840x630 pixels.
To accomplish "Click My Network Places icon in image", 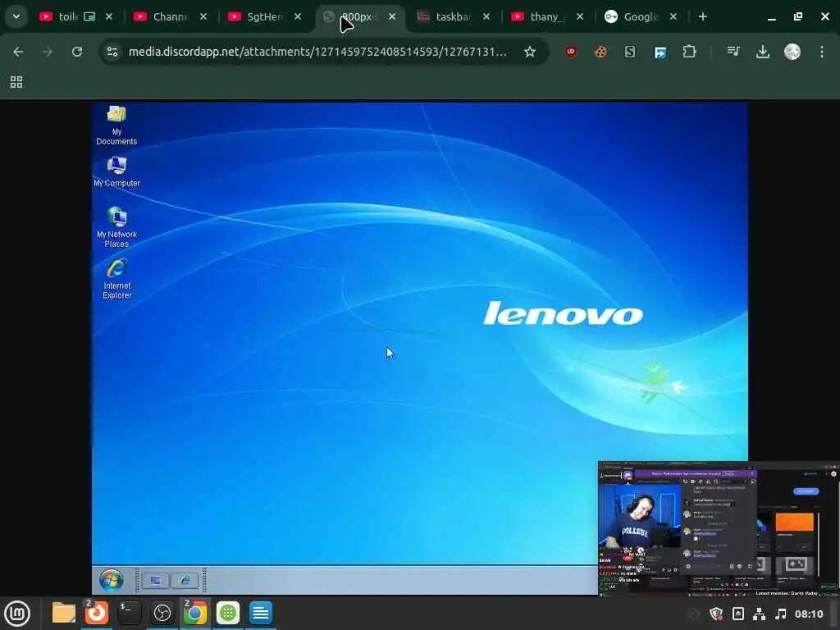I will [x=116, y=226].
